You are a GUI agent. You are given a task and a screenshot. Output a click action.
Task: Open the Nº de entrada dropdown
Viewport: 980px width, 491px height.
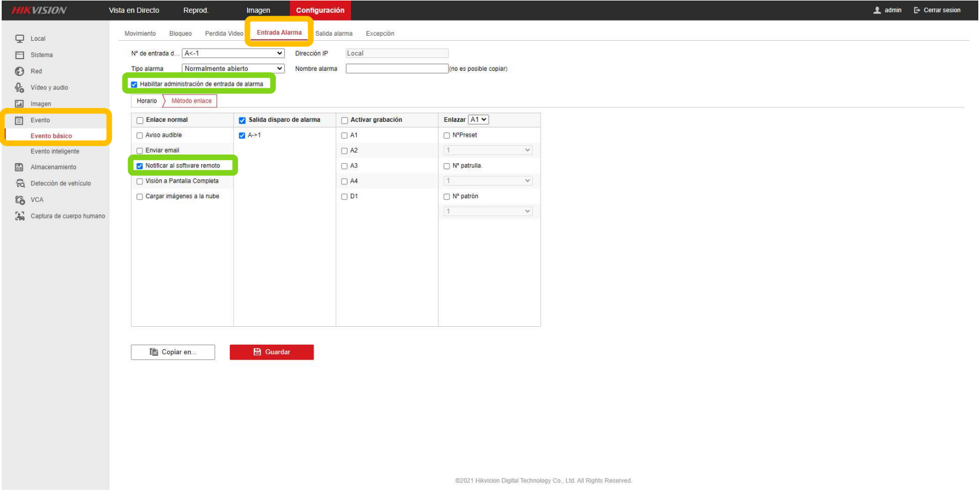pyautogui.click(x=233, y=54)
